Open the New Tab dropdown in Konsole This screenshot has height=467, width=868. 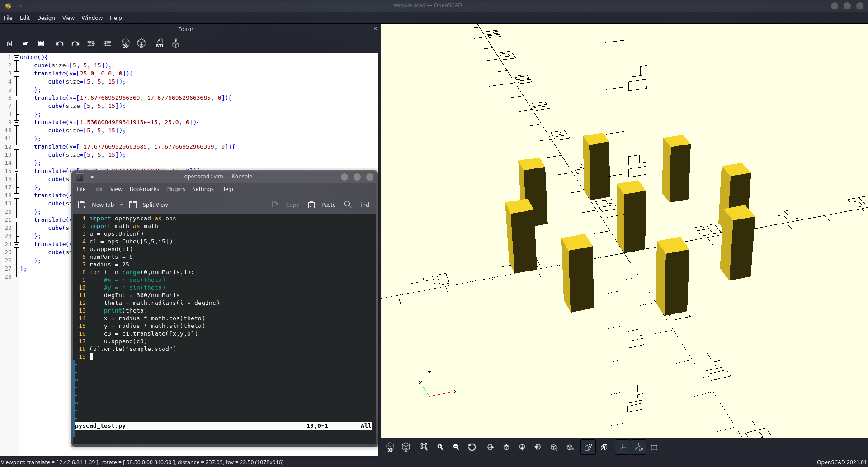click(x=122, y=205)
